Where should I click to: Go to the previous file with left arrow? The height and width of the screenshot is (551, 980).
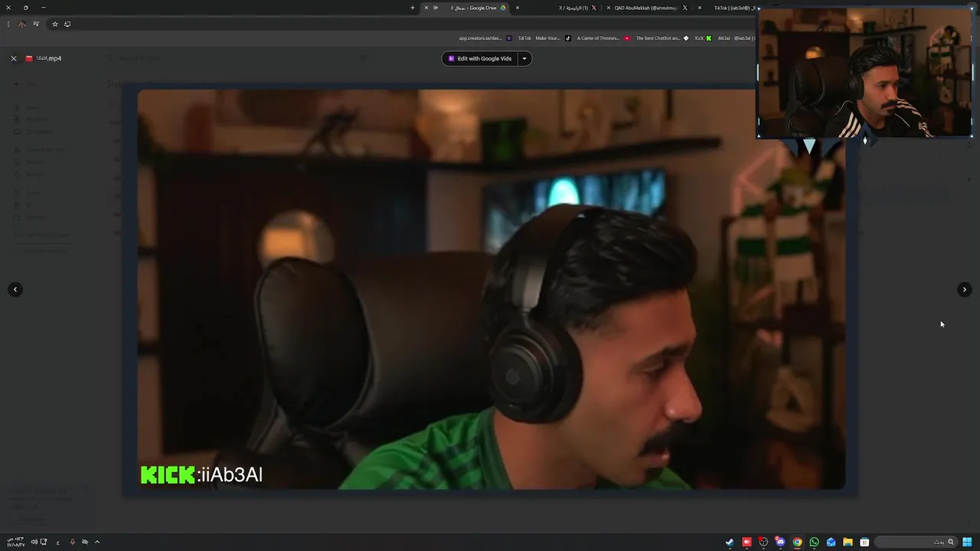click(15, 289)
